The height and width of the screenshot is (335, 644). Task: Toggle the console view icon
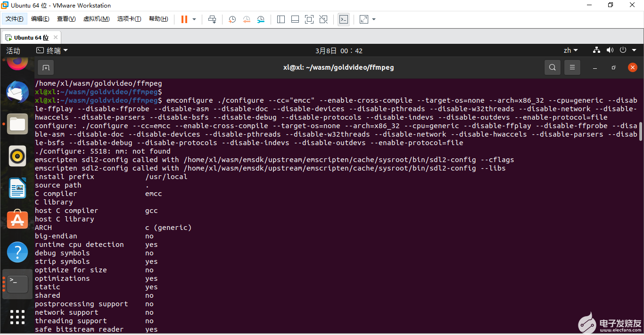tap(344, 19)
